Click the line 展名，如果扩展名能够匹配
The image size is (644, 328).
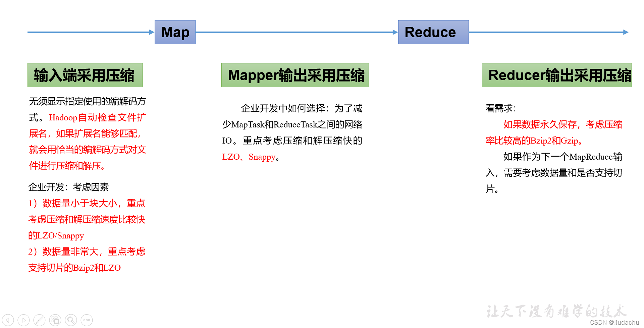click(x=85, y=133)
